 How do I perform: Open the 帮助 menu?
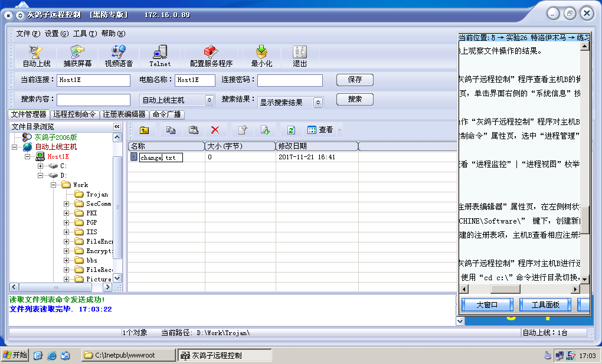(113, 34)
